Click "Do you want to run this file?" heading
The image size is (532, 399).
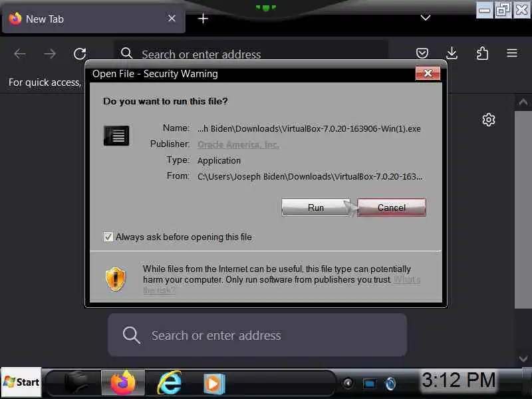(165, 101)
